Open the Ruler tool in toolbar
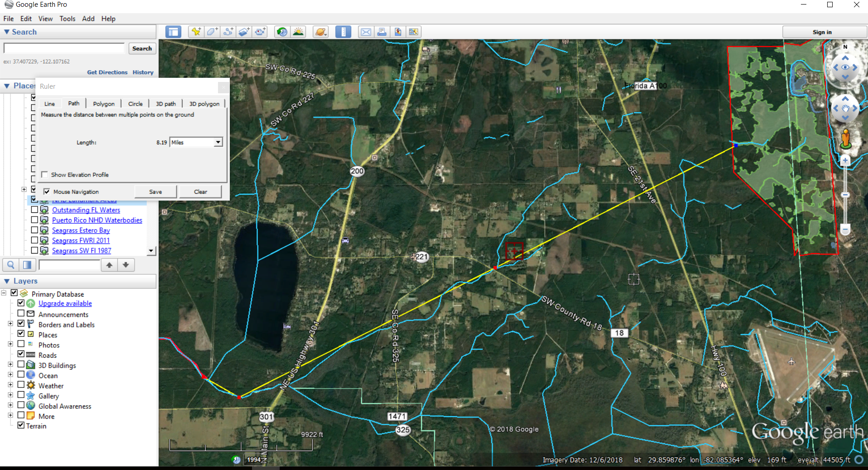Image resolution: width=868 pixels, height=470 pixels. (343, 32)
